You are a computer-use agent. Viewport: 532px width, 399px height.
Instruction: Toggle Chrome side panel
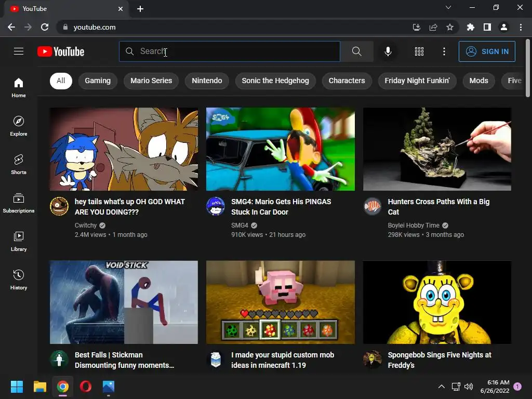click(487, 27)
